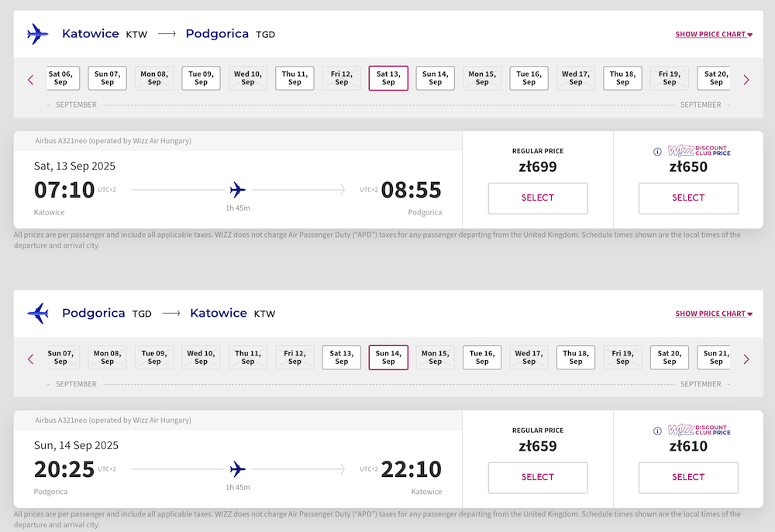
Task: Pick Thu 11 Sep in outbound dates
Action: coord(294,78)
